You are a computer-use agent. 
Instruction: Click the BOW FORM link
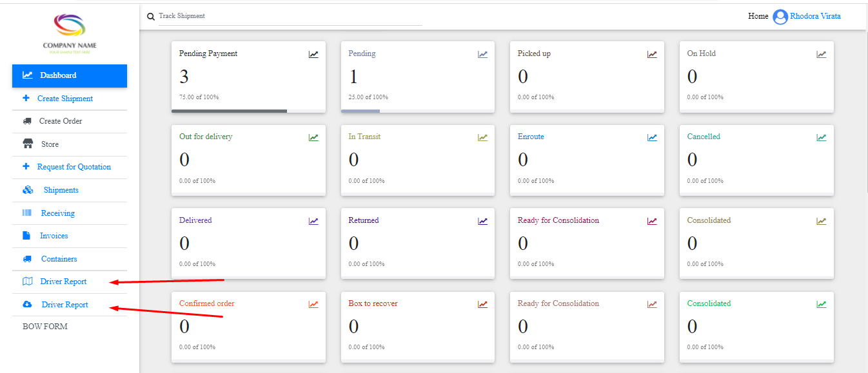tap(45, 327)
